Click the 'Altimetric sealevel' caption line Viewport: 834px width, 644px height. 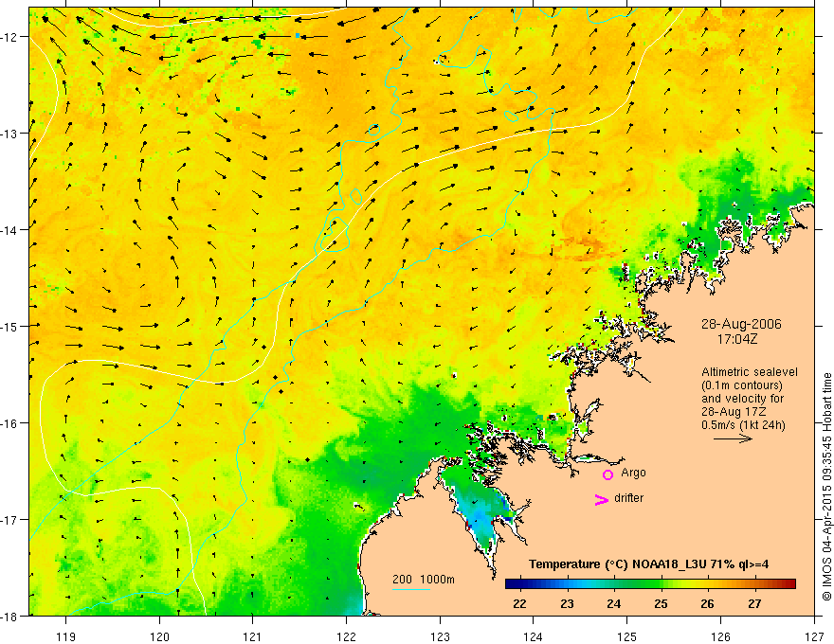click(x=750, y=372)
